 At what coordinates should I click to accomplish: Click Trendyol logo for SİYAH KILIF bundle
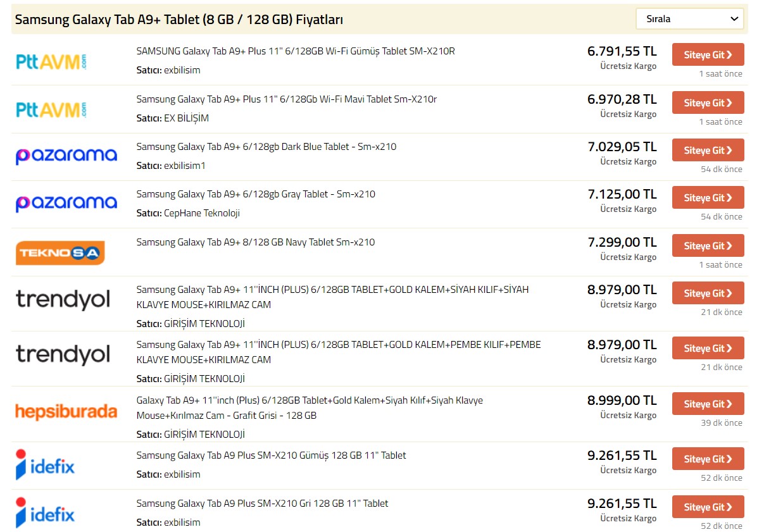point(63,300)
